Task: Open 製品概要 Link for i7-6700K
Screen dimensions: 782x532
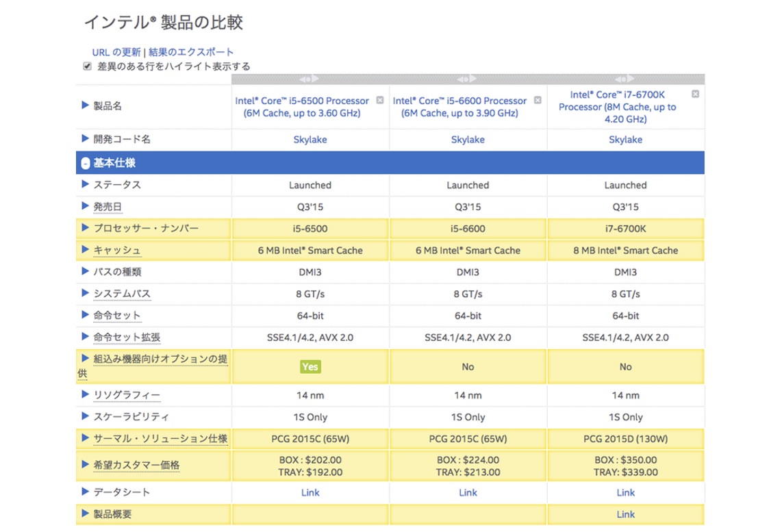Action: point(625,515)
